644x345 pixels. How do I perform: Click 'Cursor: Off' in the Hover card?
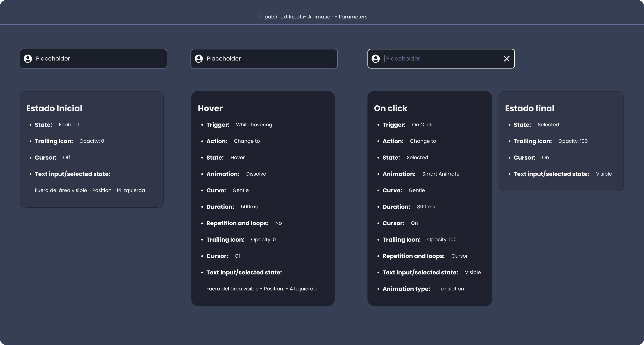tap(224, 256)
